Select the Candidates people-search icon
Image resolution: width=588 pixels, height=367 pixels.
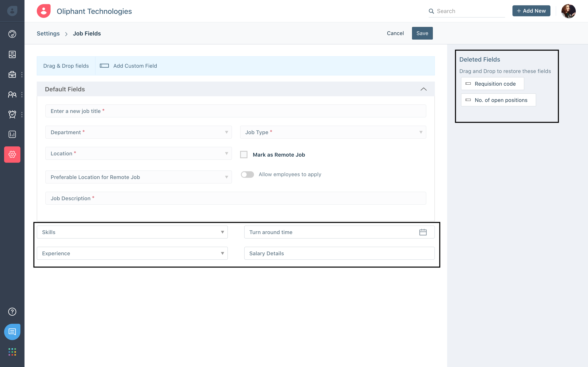pos(12,95)
